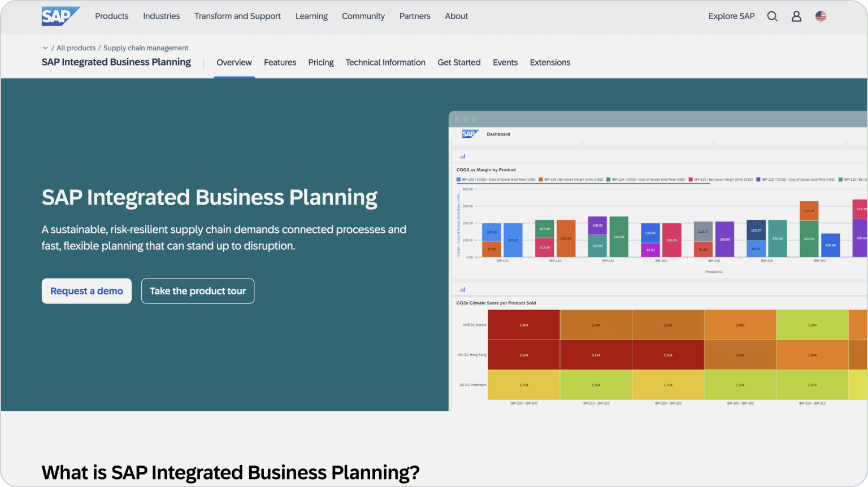This screenshot has width=868, height=487.
Task: Open the Community menu
Action: click(x=363, y=16)
